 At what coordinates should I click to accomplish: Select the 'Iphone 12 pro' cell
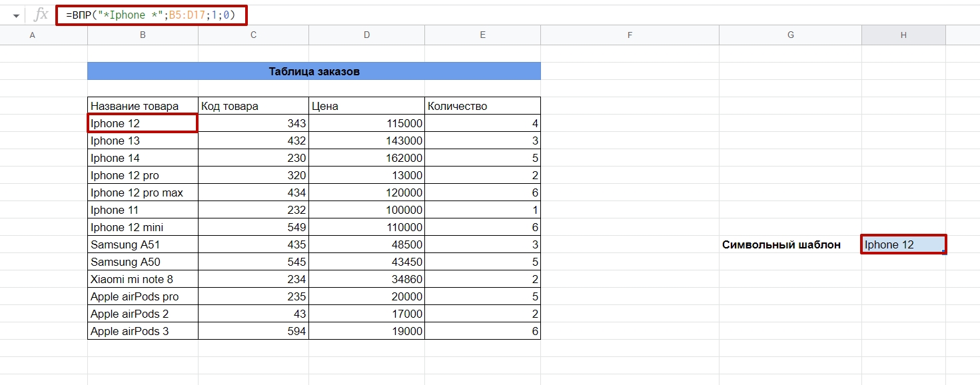[143, 175]
